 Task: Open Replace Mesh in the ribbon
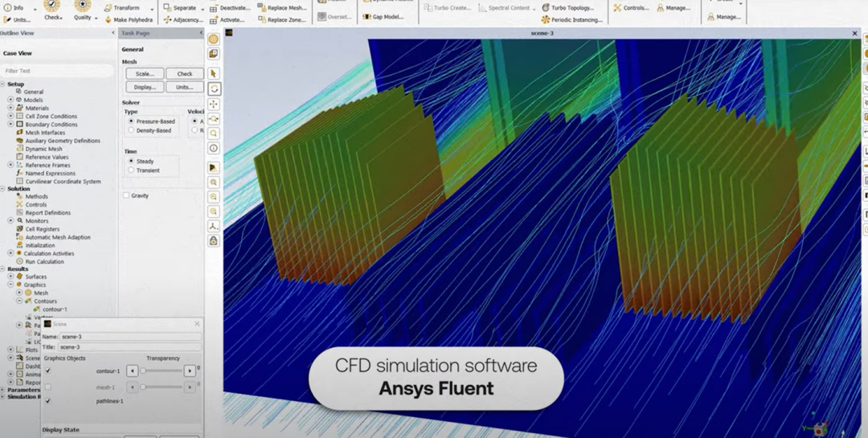pyautogui.click(x=282, y=8)
